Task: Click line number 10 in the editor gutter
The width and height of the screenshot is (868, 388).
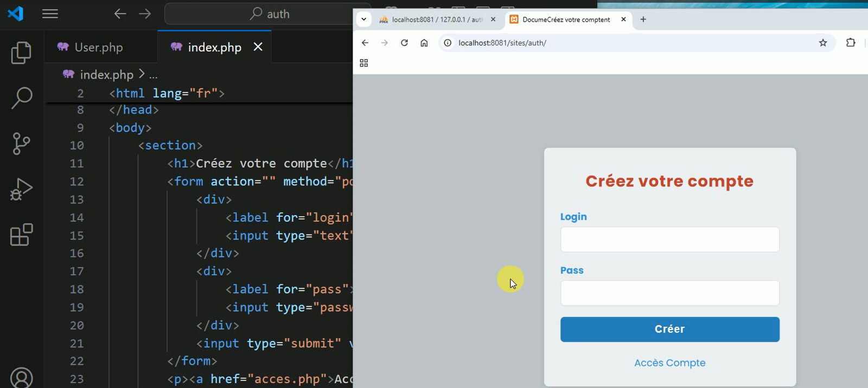Action: pos(76,145)
